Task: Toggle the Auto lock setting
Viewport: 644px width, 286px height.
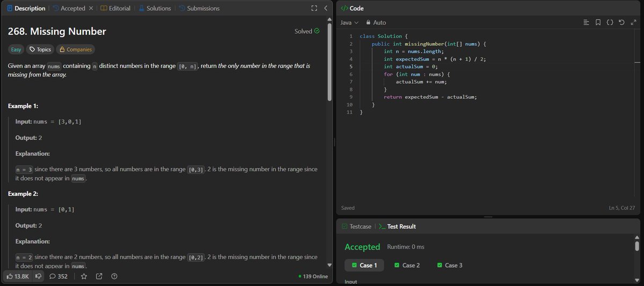Action: coord(376,23)
